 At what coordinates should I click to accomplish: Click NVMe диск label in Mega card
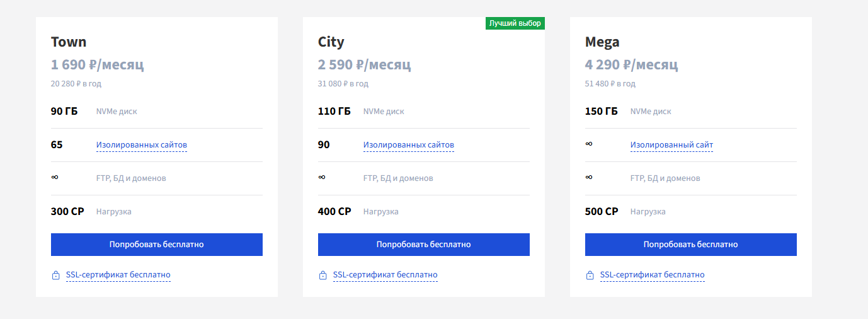pyautogui.click(x=651, y=112)
